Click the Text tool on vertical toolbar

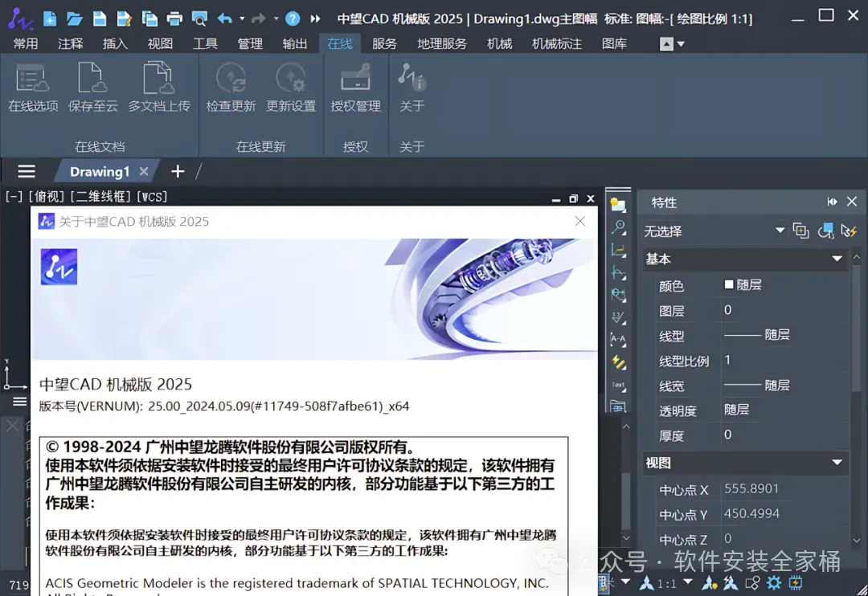coord(618,385)
